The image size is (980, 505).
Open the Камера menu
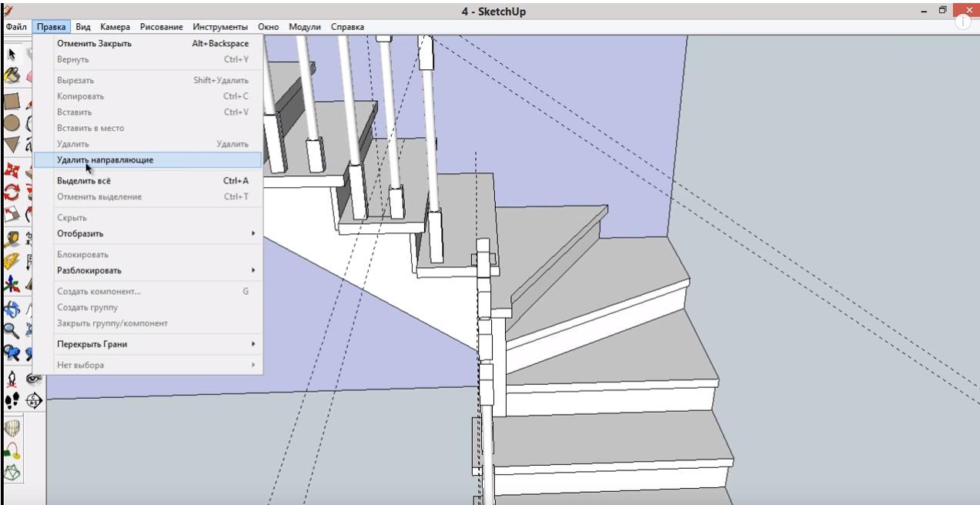(x=115, y=27)
